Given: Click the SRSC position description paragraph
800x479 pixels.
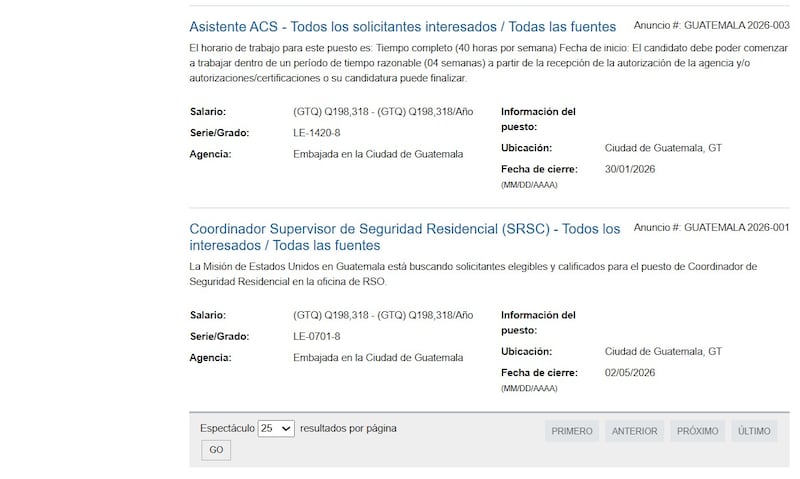Looking at the screenshot, I should click(473, 274).
